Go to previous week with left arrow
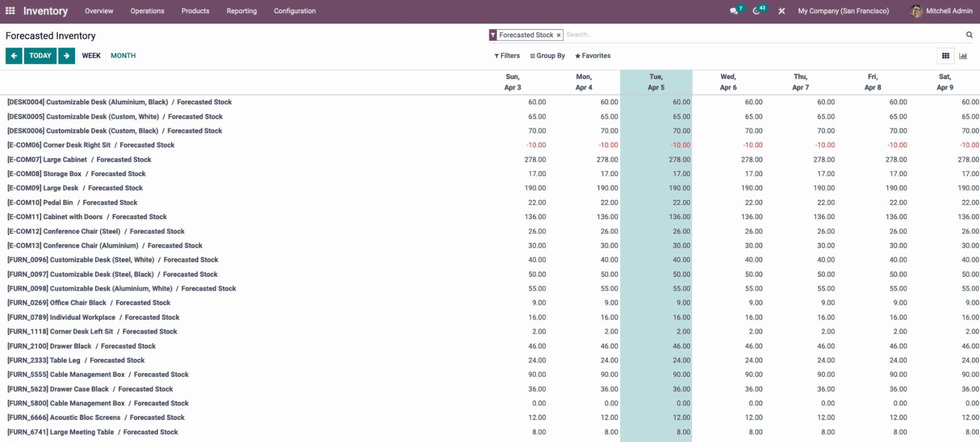980x442 pixels. [14, 56]
